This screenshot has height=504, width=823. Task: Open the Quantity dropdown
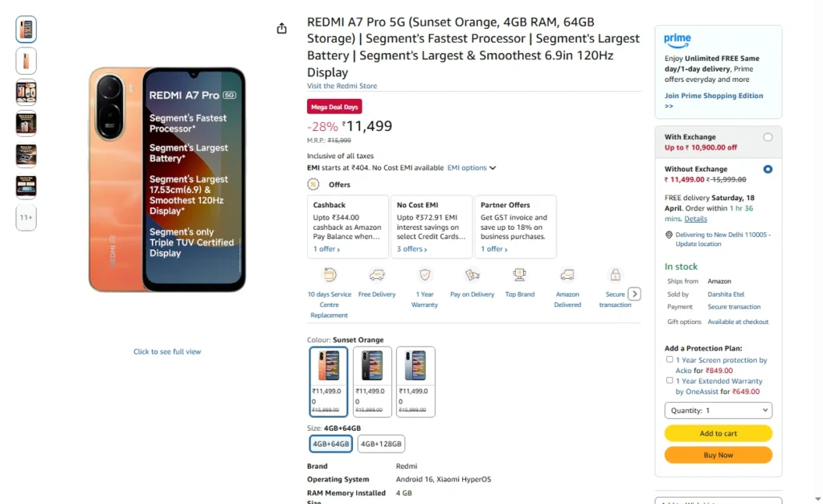point(718,410)
